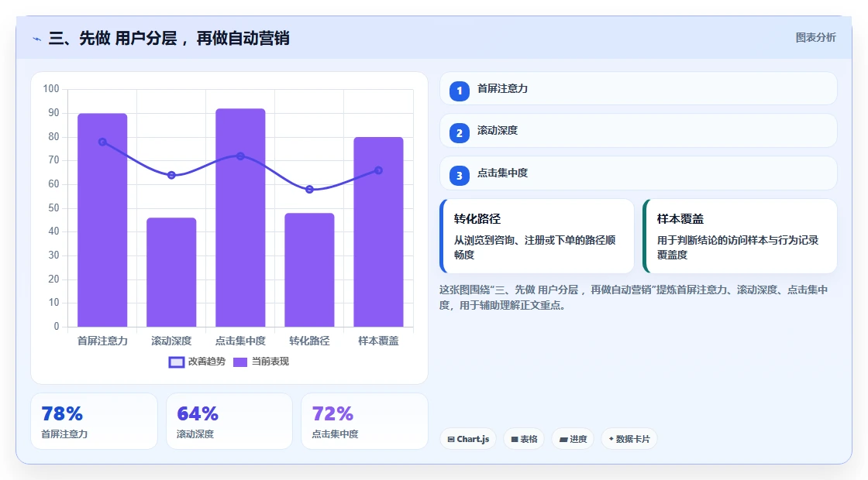868x480 pixels.
Task: Select the 64% 滚动深度 stat card
Action: point(229,421)
